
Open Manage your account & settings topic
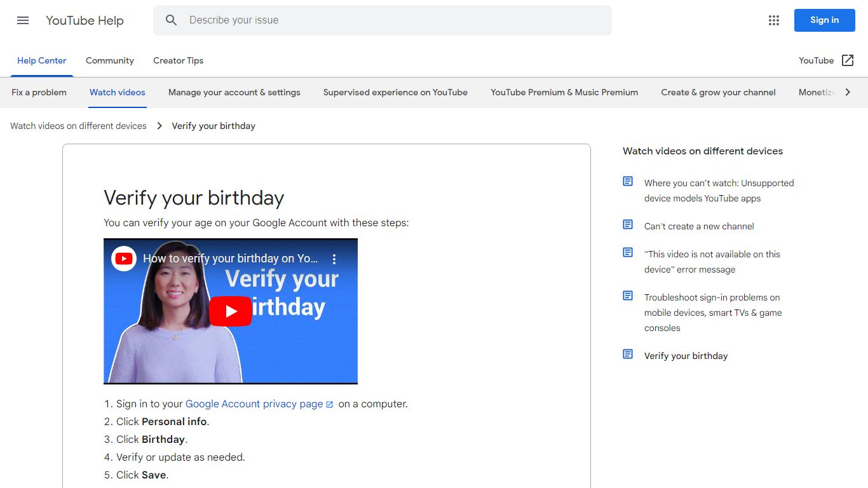point(234,92)
